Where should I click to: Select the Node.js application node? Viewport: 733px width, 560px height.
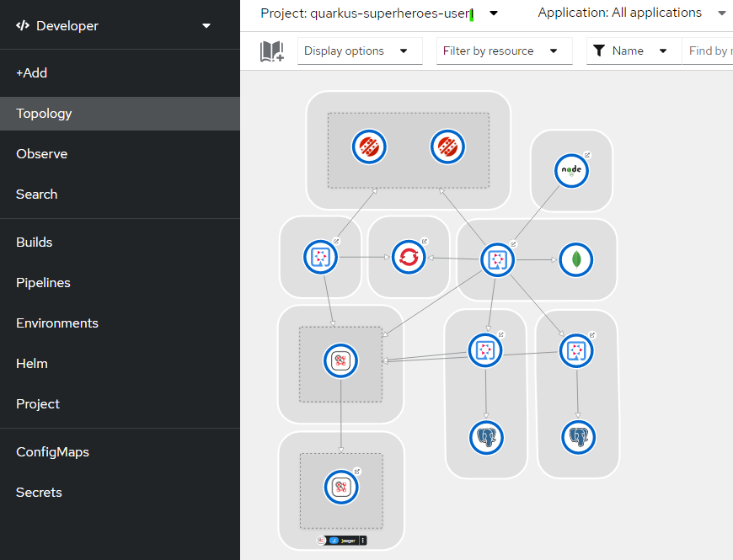[571, 171]
